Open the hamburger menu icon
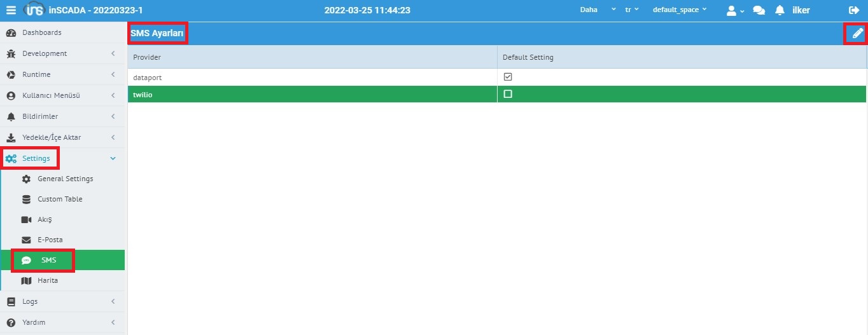Image resolution: width=868 pixels, height=335 pixels. click(11, 10)
